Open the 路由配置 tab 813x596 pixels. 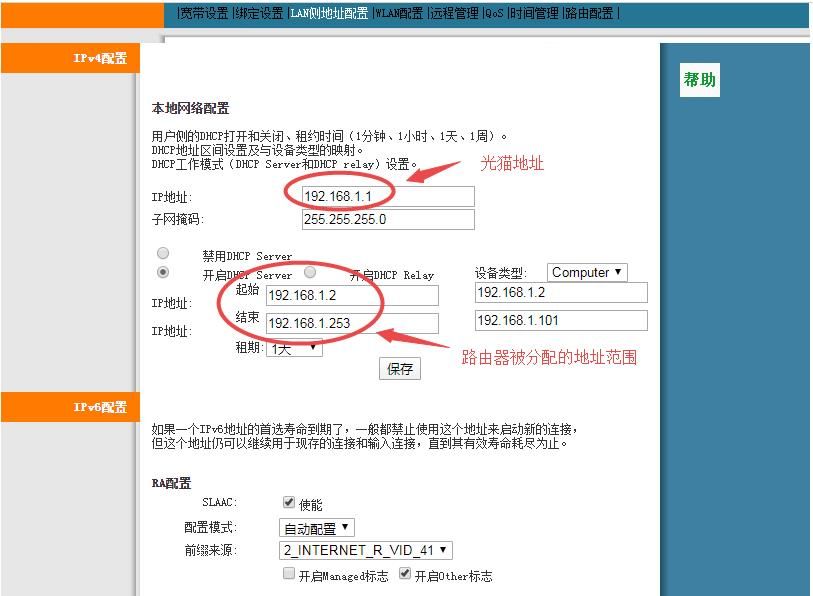tap(590, 13)
